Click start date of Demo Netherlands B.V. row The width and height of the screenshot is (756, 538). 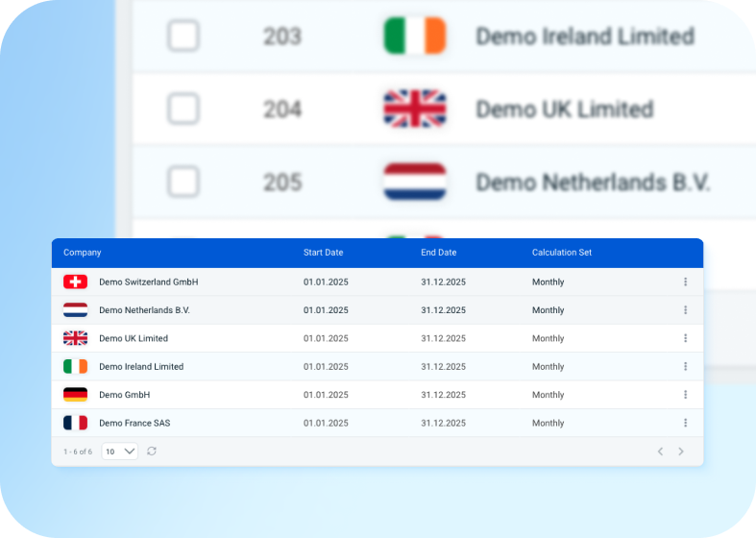point(326,310)
